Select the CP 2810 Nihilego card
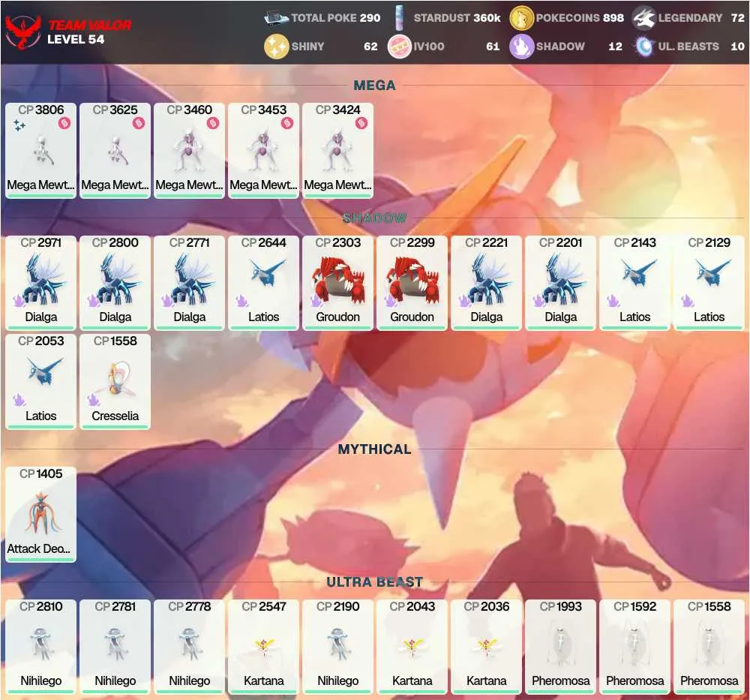Viewport: 750px width, 700px height. (40, 647)
